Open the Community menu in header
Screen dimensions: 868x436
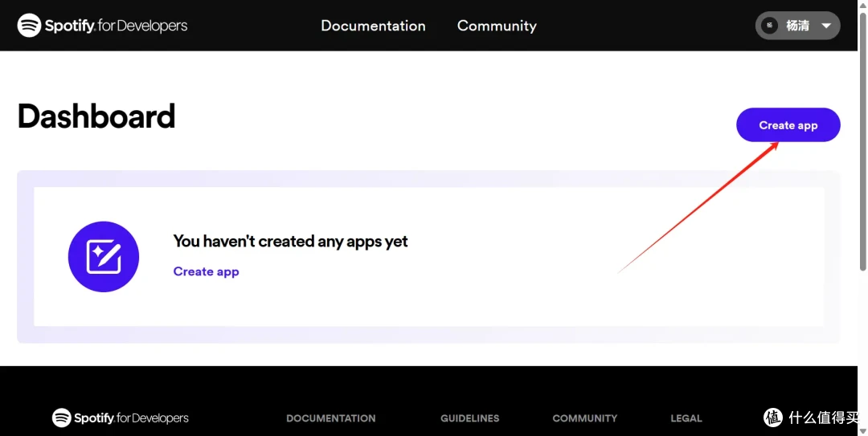pos(497,26)
